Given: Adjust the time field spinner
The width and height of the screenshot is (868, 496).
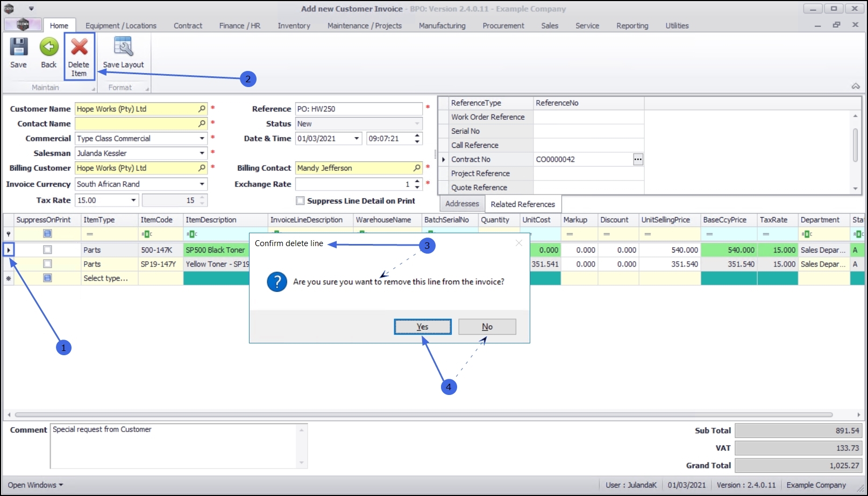Looking at the screenshot, I should [x=417, y=139].
